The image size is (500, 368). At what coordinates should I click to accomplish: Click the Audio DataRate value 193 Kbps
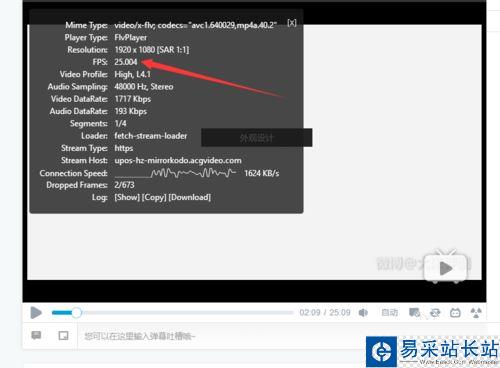pos(130,111)
